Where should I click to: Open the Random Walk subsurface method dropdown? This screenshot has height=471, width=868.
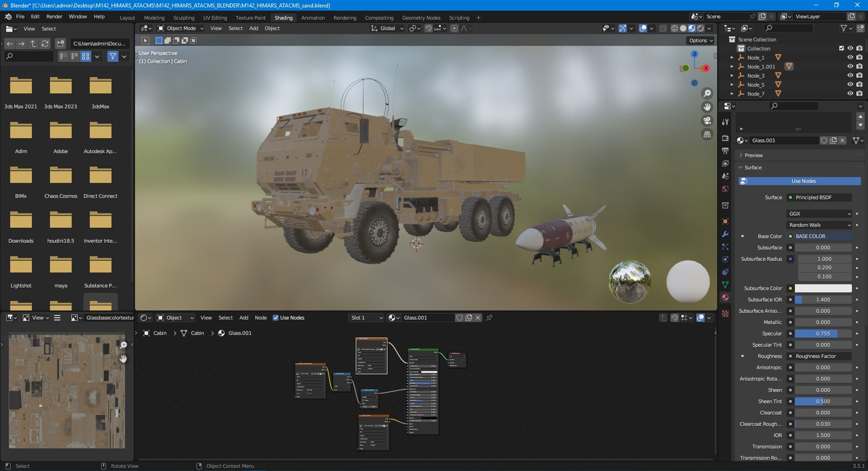819,225
